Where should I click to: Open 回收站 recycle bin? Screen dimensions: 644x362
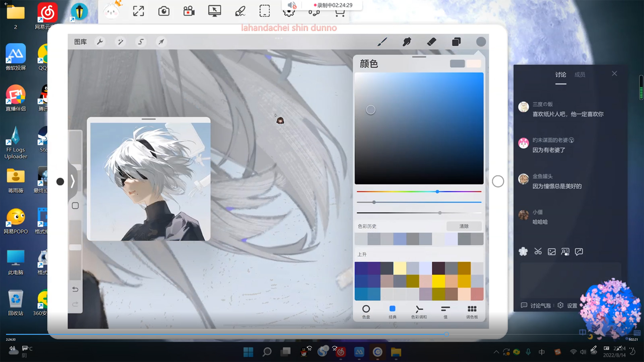pyautogui.click(x=16, y=303)
